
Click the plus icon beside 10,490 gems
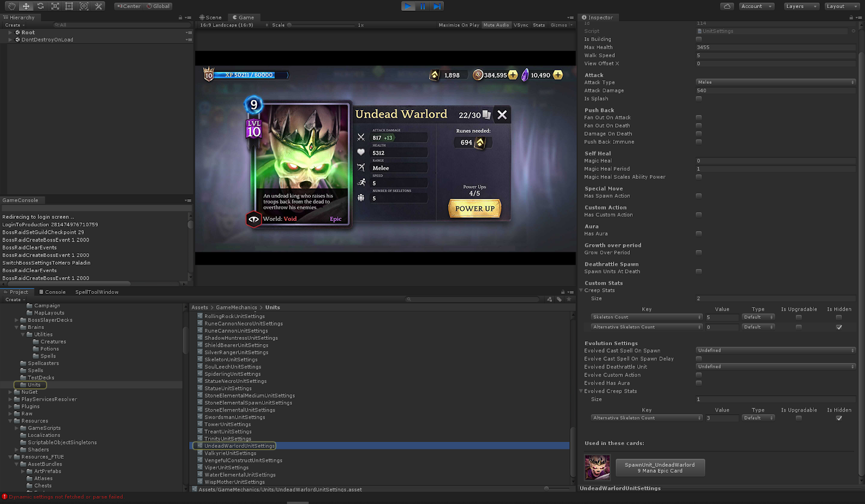click(x=558, y=75)
